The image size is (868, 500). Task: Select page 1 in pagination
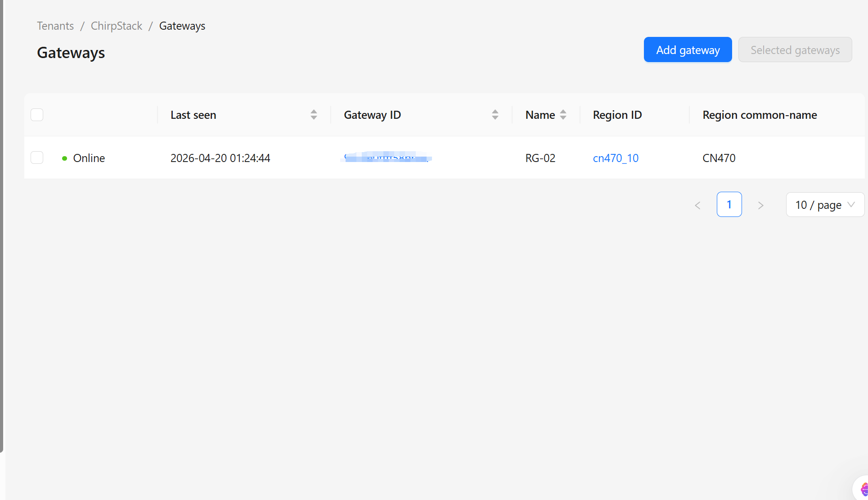point(729,204)
